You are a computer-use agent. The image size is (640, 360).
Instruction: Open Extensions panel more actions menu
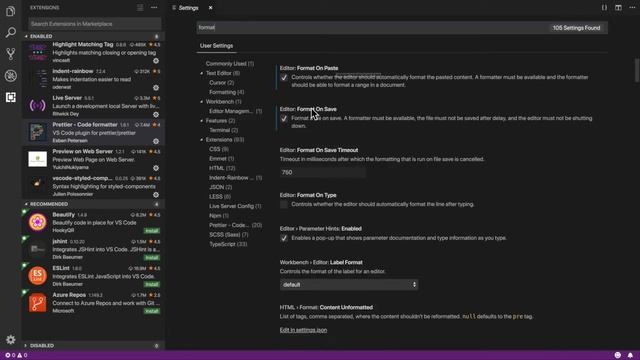pos(154,7)
